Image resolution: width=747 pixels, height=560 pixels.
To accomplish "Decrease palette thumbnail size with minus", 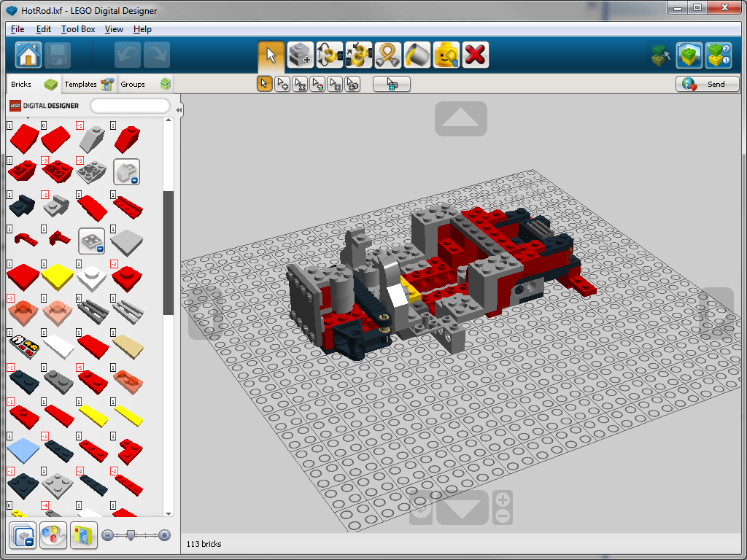I will click(x=108, y=536).
